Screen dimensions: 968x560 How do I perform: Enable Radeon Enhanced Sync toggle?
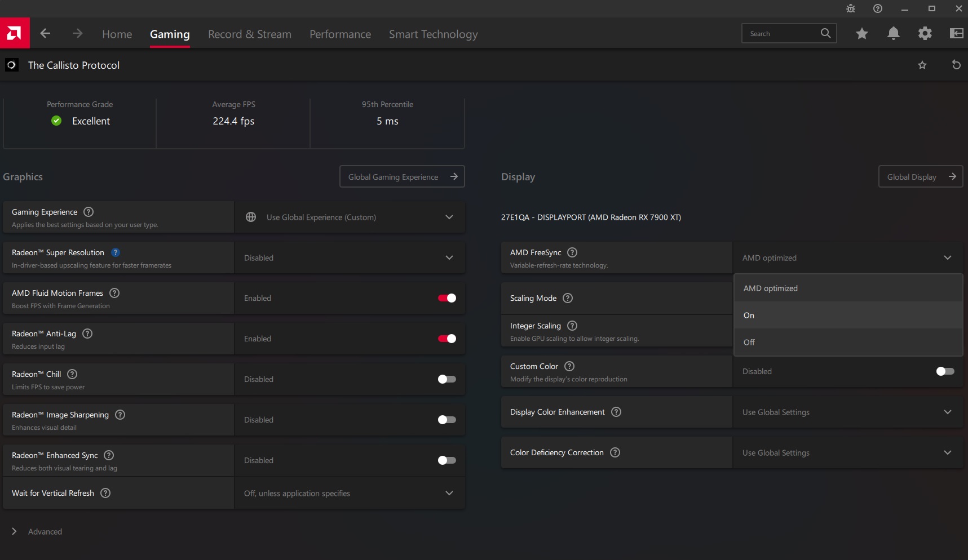pos(447,460)
